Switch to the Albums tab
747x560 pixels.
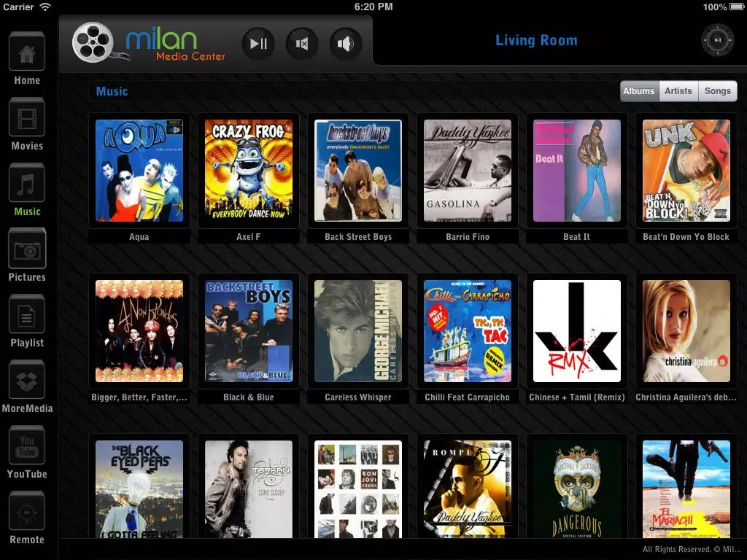click(639, 91)
